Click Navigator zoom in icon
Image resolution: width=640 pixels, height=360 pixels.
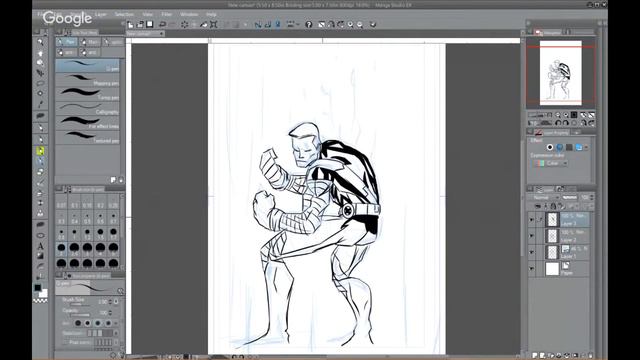pyautogui.click(x=566, y=115)
